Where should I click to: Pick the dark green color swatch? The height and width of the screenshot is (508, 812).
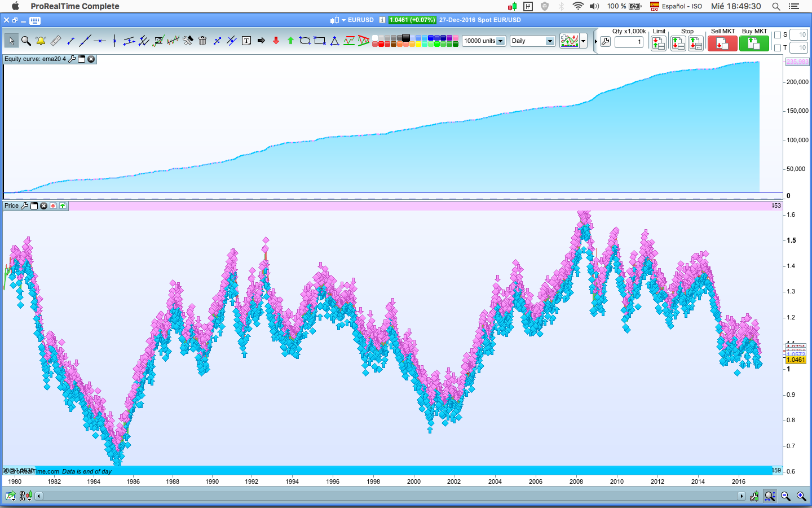tap(456, 44)
